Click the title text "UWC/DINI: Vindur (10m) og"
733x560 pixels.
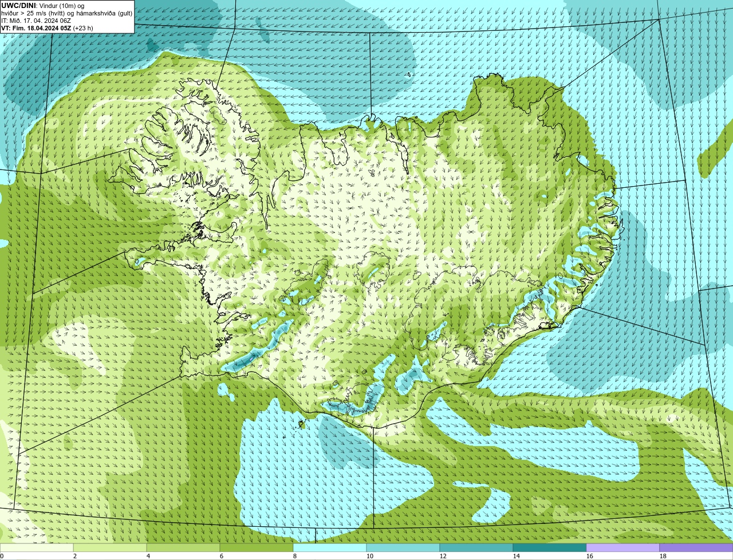(x=42, y=5)
